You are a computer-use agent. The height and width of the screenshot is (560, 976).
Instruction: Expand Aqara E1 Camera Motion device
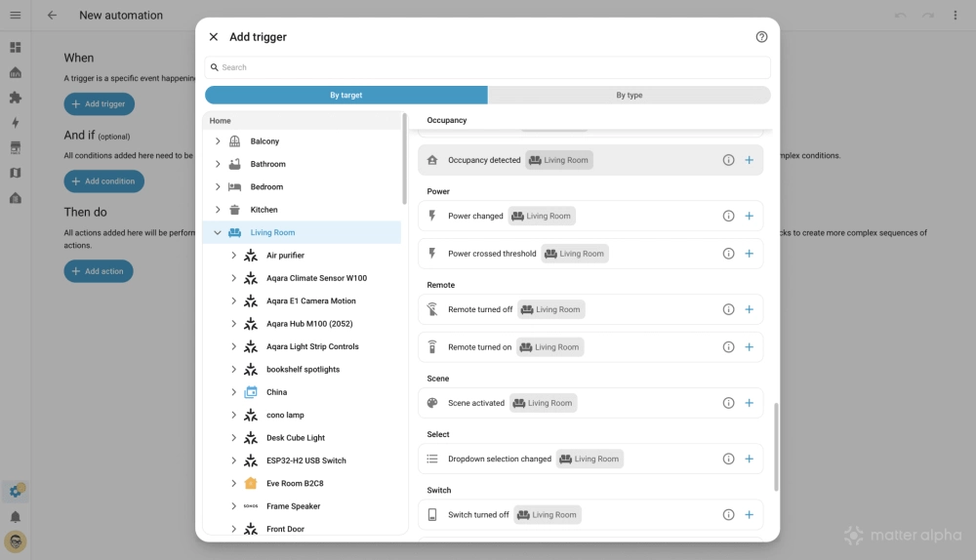[233, 301]
